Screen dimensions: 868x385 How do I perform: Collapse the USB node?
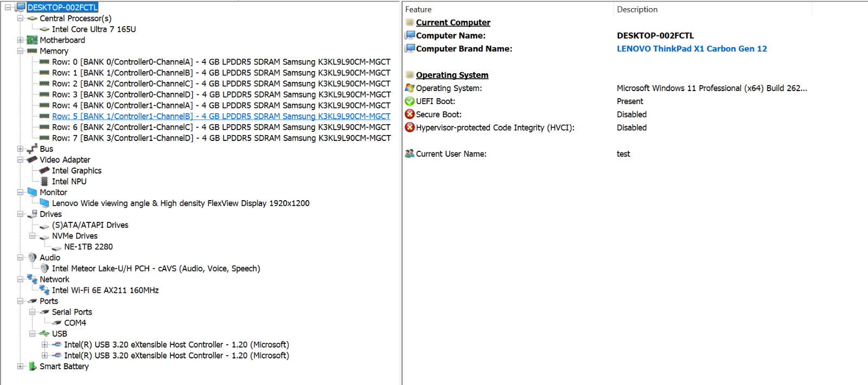click(x=33, y=333)
